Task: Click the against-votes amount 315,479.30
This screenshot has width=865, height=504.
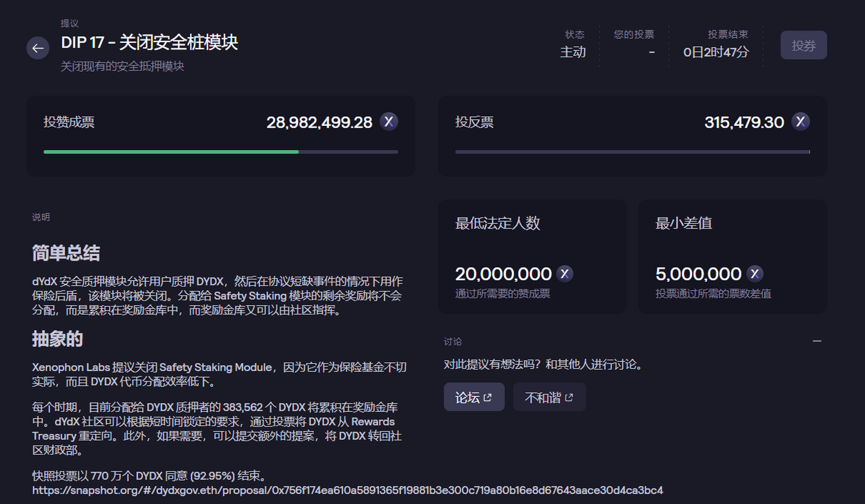Action: point(744,122)
